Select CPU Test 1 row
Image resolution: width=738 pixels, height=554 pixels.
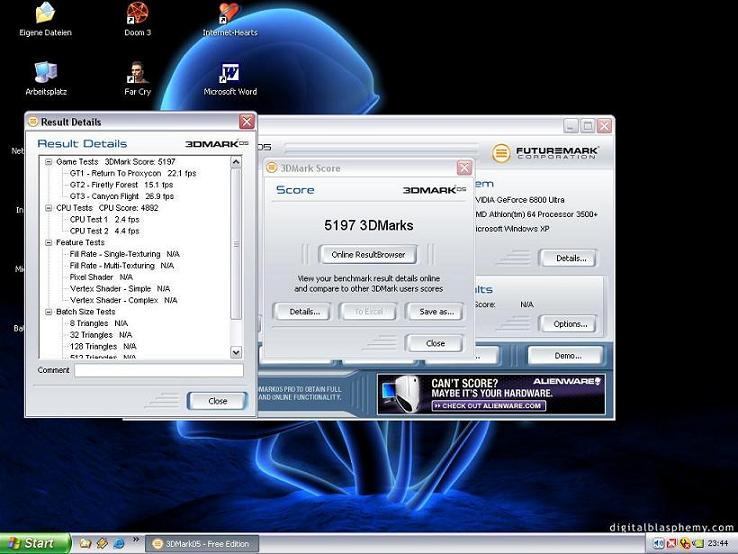[x=104, y=219]
